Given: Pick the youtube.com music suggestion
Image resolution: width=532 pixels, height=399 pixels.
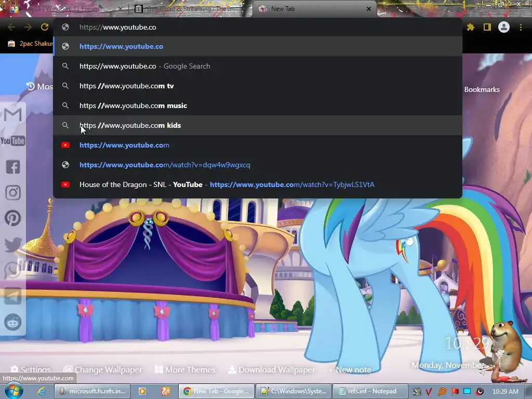Looking at the screenshot, I should point(258,105).
